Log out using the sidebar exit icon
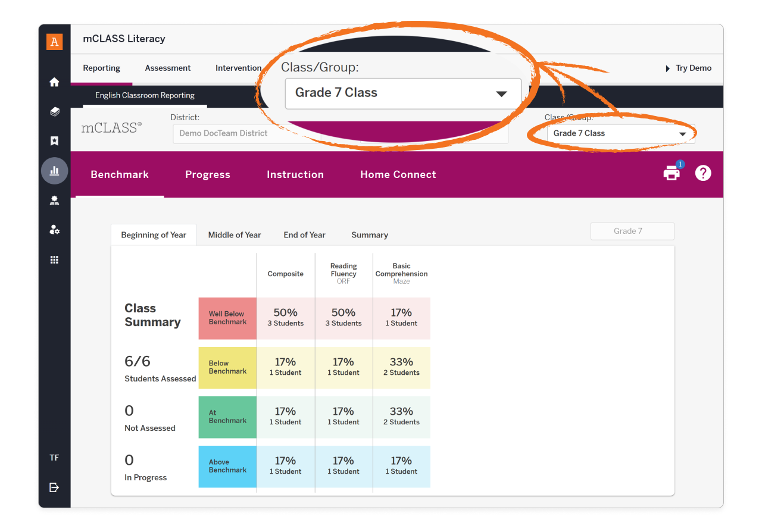Viewport: 762px width, 532px height. (54, 487)
